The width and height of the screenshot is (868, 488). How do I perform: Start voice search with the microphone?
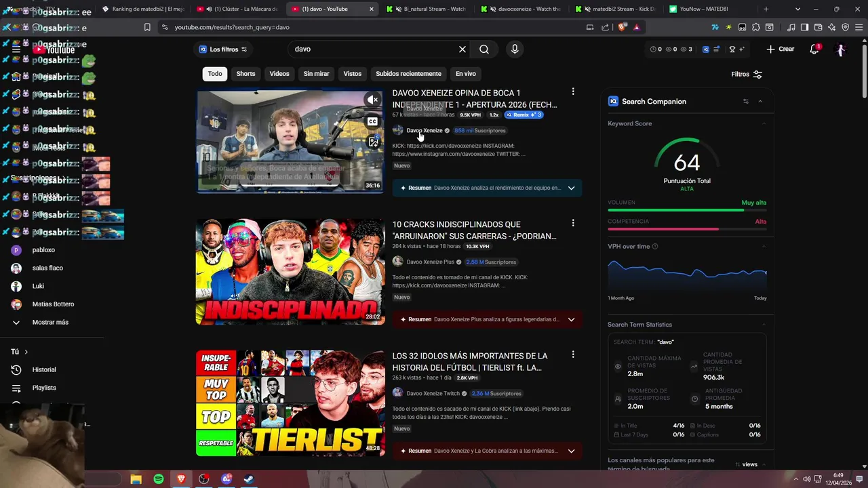515,49
